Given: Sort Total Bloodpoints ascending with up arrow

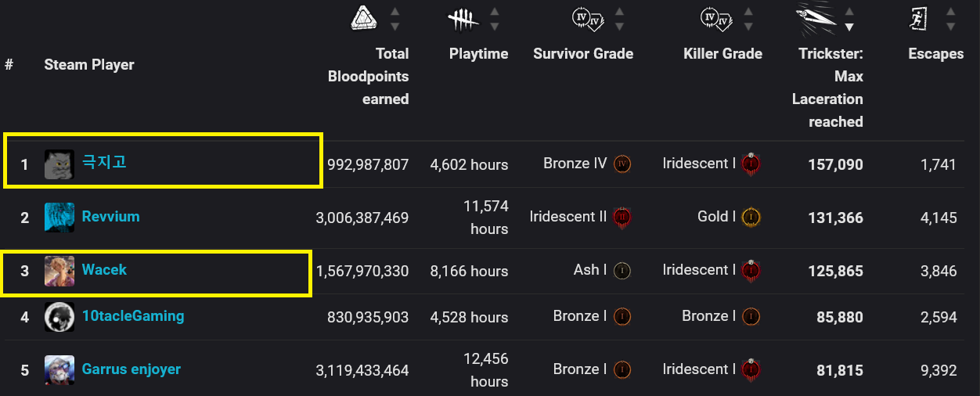Looking at the screenshot, I should tap(395, 12).
